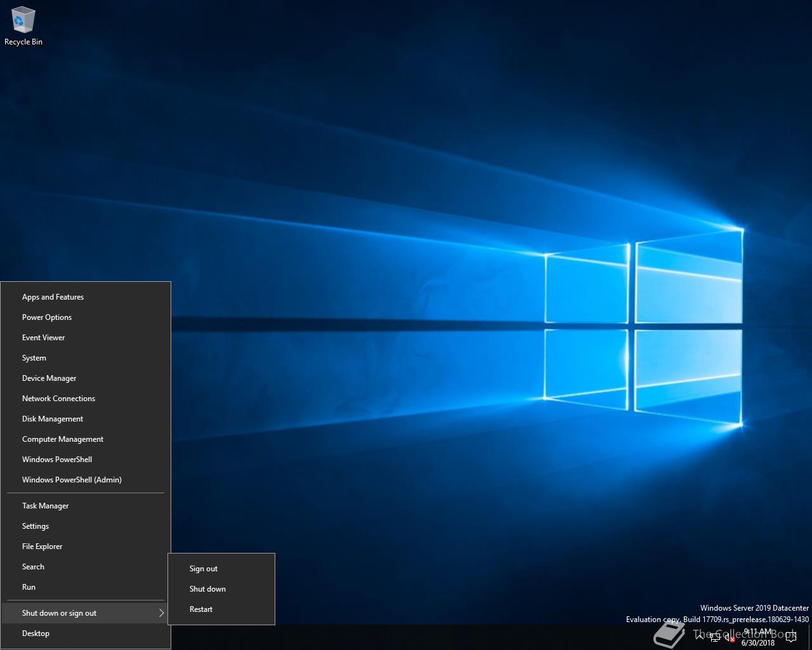Click the network icon in system tray
Image resolution: width=812 pixels, height=650 pixels.
click(x=715, y=637)
